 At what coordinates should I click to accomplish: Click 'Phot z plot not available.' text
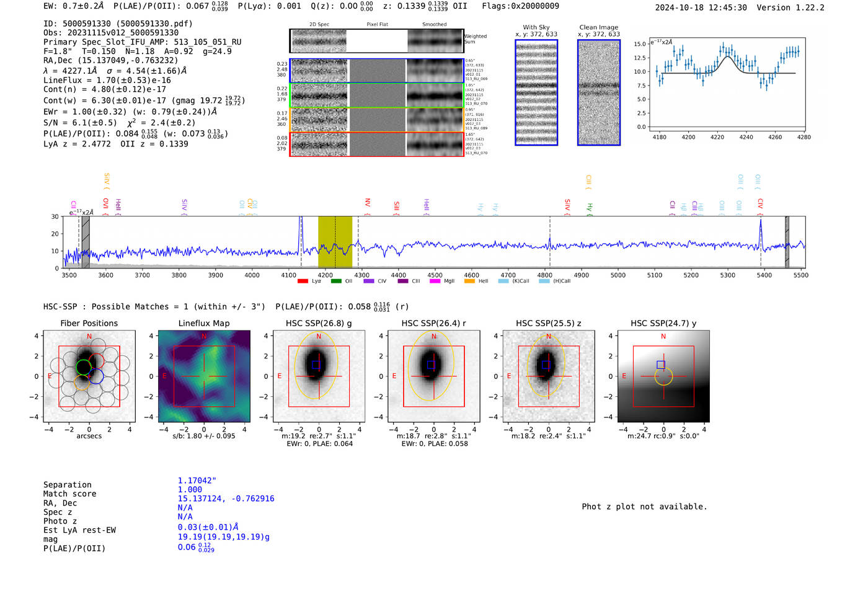[644, 507]
